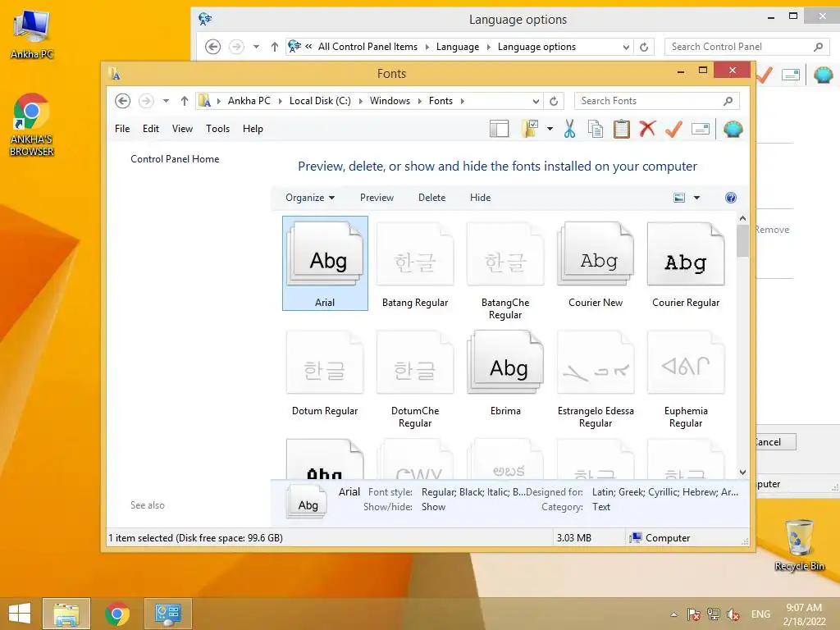Viewport: 840px width, 630px height.
Task: Click the Cut scissors icon in Fonts toolbar
Action: tap(569, 129)
